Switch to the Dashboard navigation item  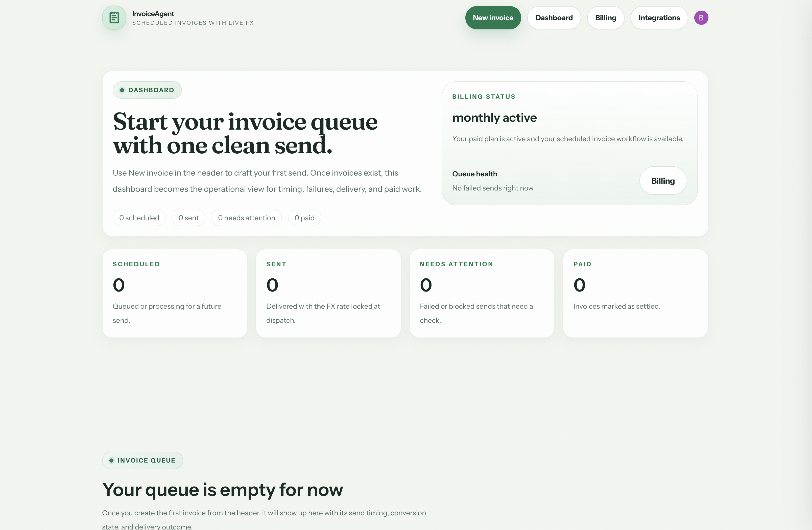[x=553, y=17]
